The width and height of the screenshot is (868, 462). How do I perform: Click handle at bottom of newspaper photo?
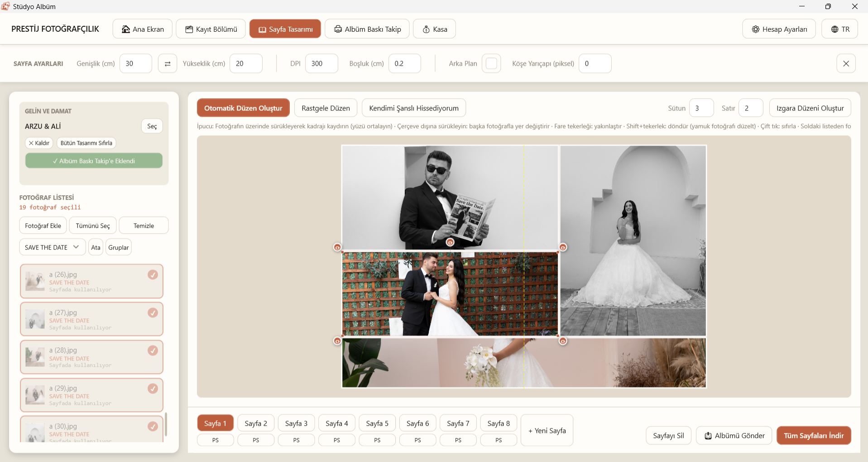pos(450,242)
